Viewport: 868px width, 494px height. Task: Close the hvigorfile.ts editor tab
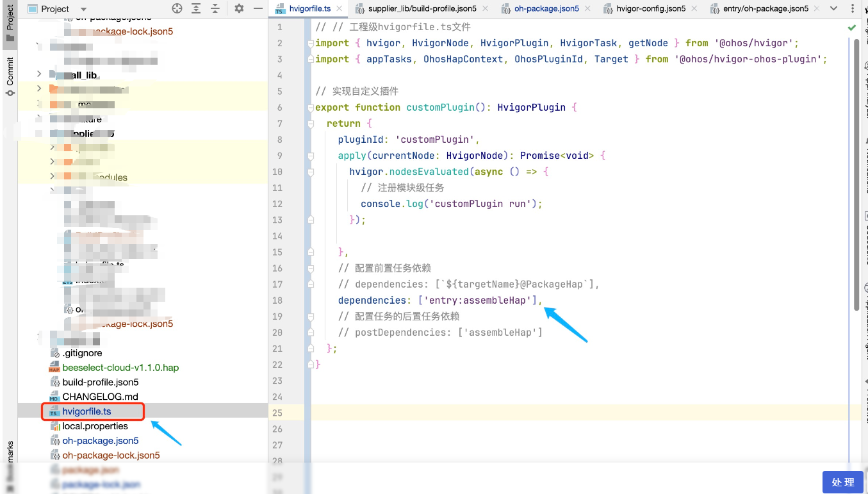(x=338, y=8)
